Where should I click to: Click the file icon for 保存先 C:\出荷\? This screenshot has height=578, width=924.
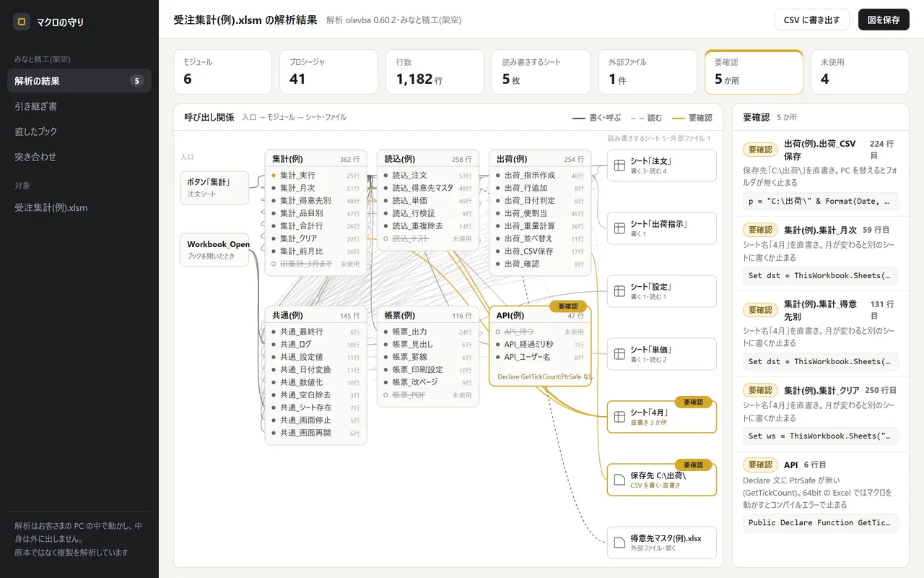tap(619, 480)
